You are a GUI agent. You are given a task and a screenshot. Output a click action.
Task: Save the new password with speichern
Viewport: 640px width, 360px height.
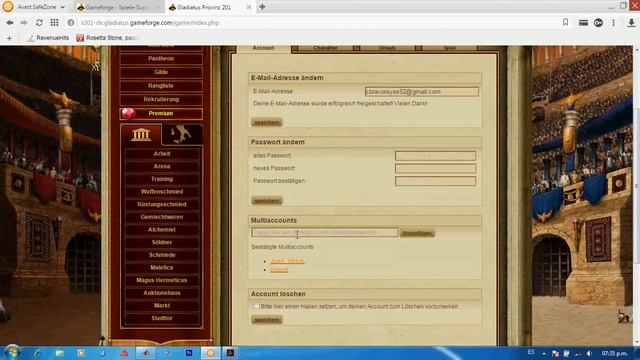(267, 201)
